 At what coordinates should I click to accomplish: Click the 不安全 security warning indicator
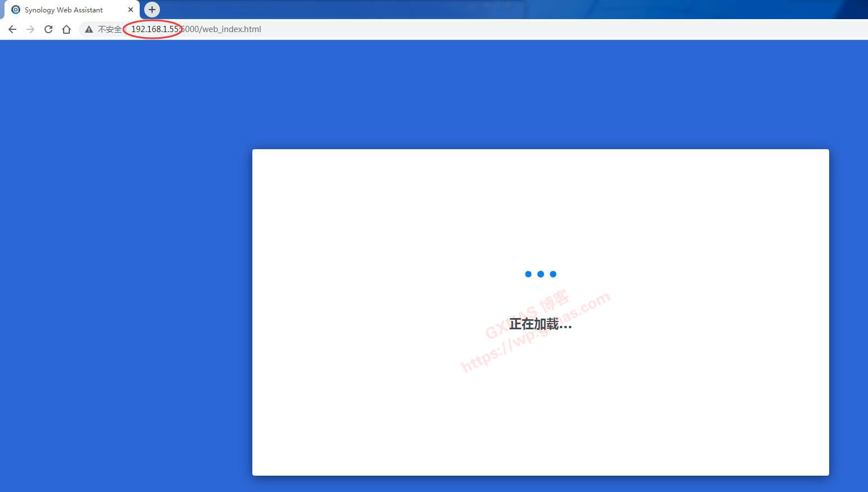[109, 29]
